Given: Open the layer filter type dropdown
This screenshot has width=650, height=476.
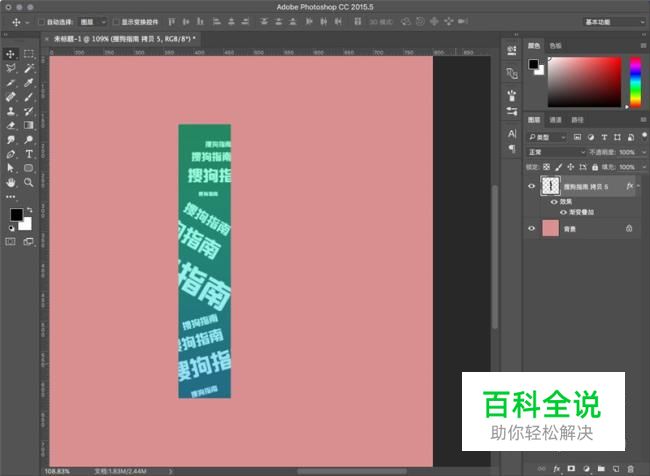Looking at the screenshot, I should click(x=547, y=137).
